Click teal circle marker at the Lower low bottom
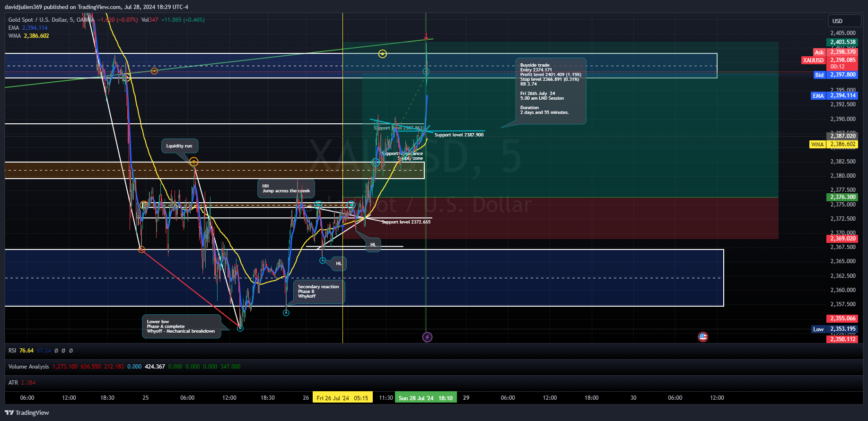The width and height of the screenshot is (868, 421). click(x=240, y=328)
